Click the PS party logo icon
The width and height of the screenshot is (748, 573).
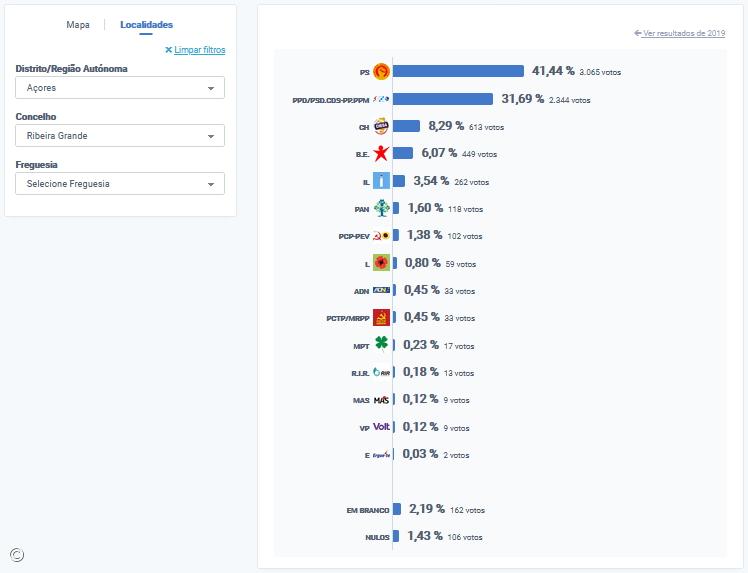381,71
